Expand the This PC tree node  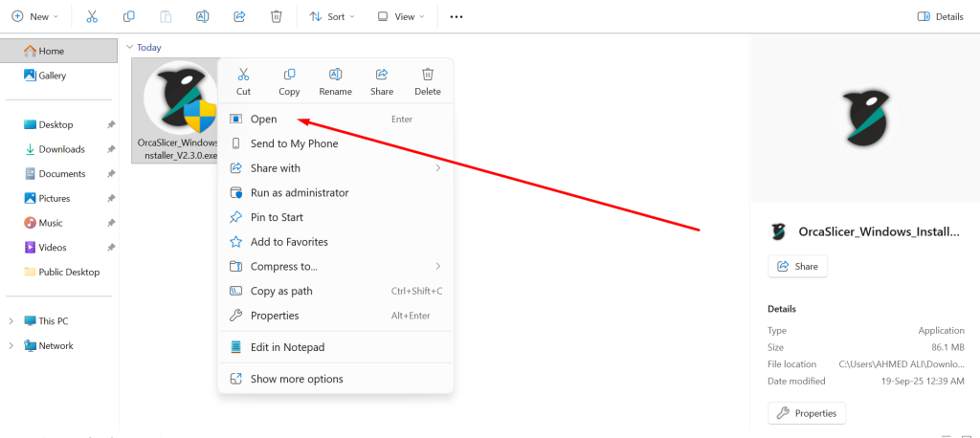[x=11, y=321]
